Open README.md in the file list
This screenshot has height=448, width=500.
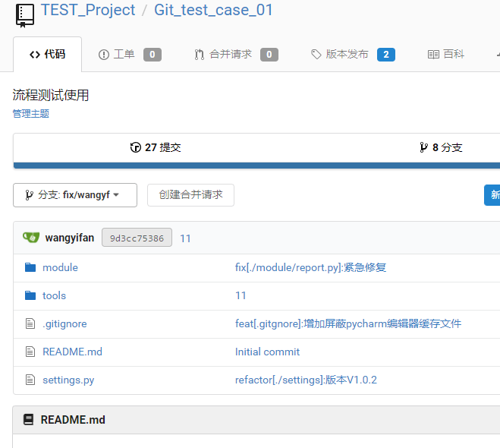click(x=72, y=352)
